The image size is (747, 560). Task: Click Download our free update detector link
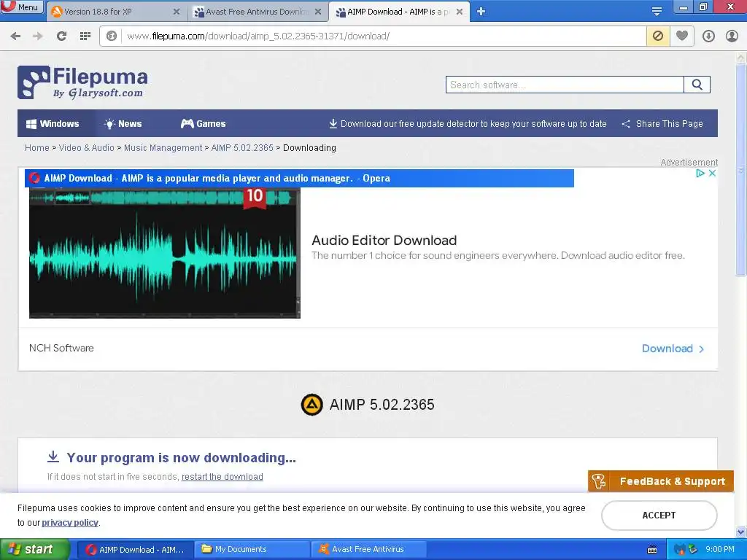(468, 124)
